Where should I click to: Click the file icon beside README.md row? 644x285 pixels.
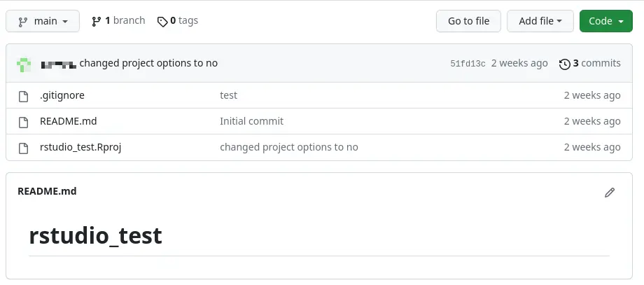point(23,122)
